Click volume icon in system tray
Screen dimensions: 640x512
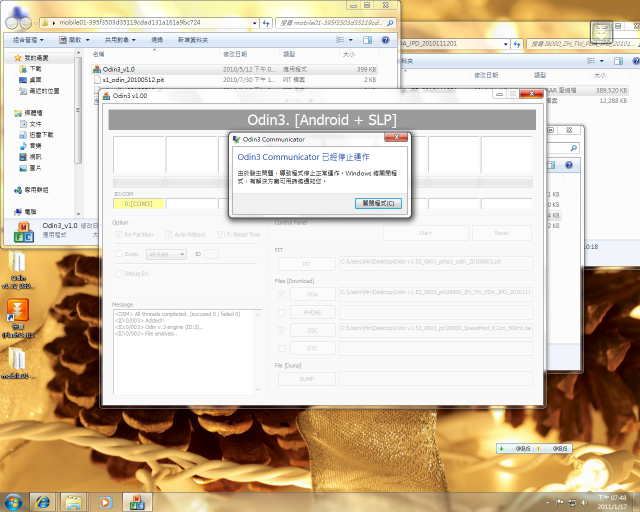[x=584, y=503]
